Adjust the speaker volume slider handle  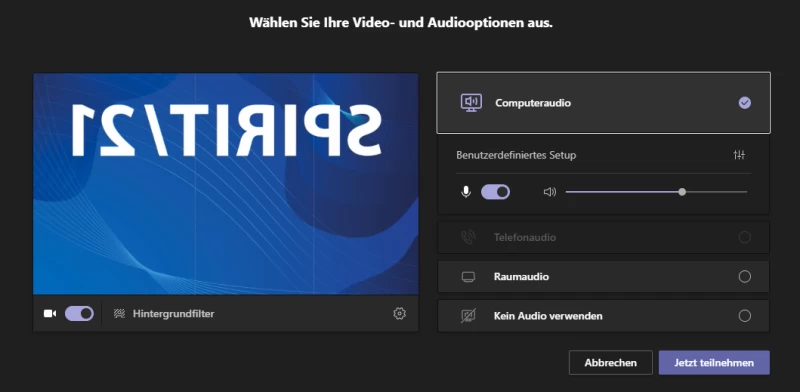click(x=682, y=192)
